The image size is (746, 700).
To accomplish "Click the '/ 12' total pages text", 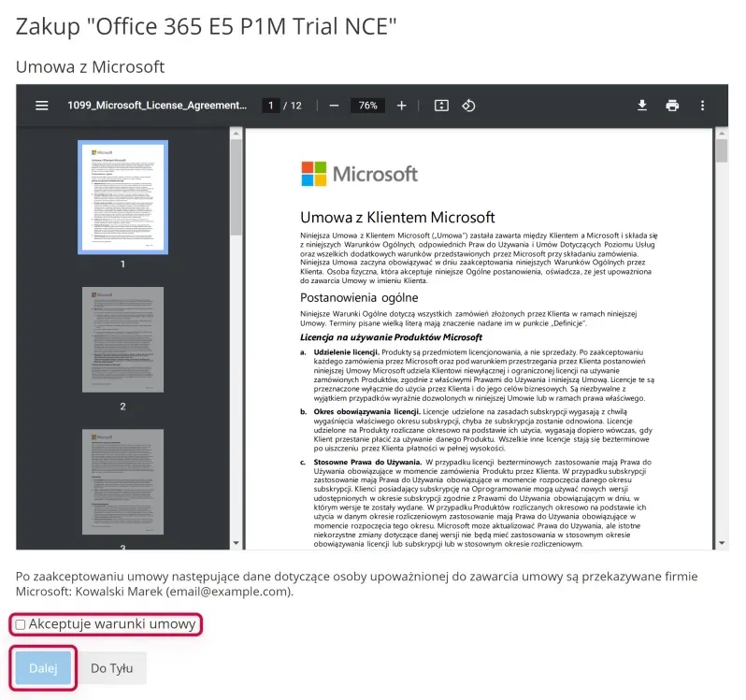I will [293, 106].
